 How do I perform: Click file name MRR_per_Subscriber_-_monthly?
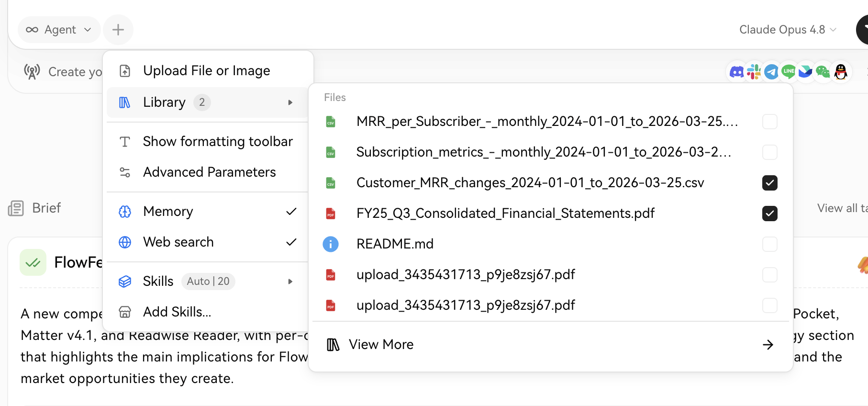coord(547,122)
